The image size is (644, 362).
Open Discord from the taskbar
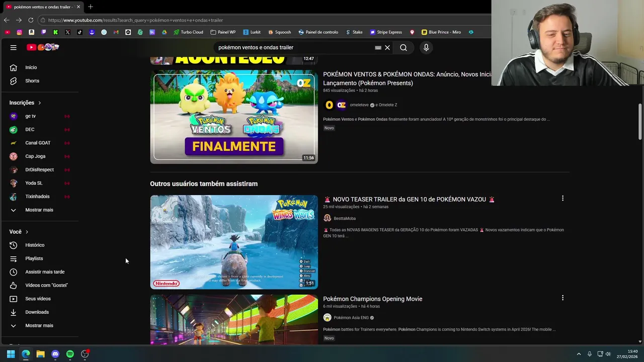(x=55, y=354)
